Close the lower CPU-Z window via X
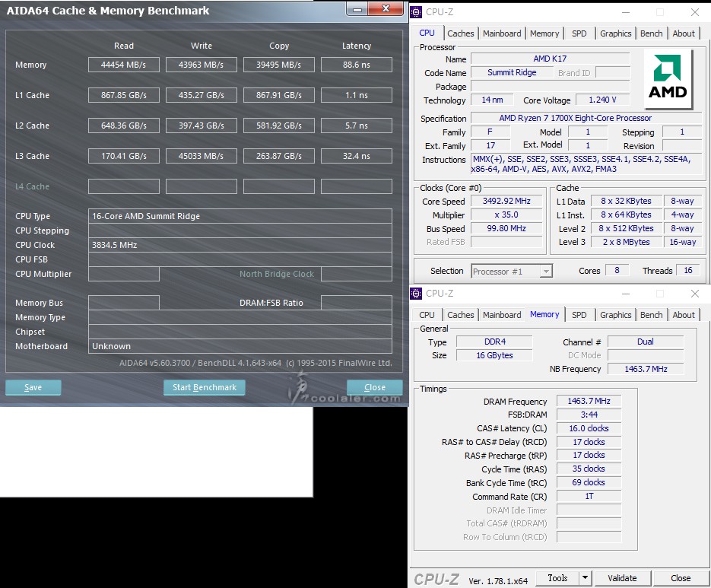Image resolution: width=711 pixels, height=588 pixels. click(x=695, y=294)
